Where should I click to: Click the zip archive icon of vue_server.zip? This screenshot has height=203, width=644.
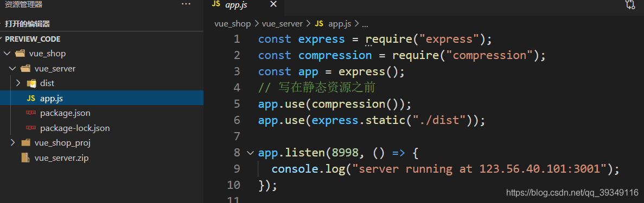pos(25,158)
